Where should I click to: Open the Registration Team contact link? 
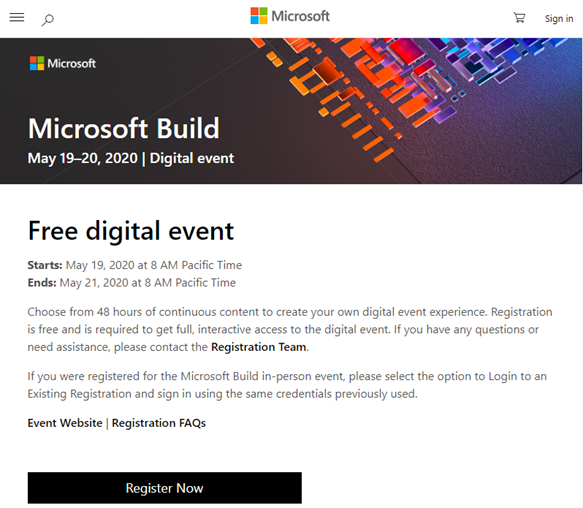(259, 347)
